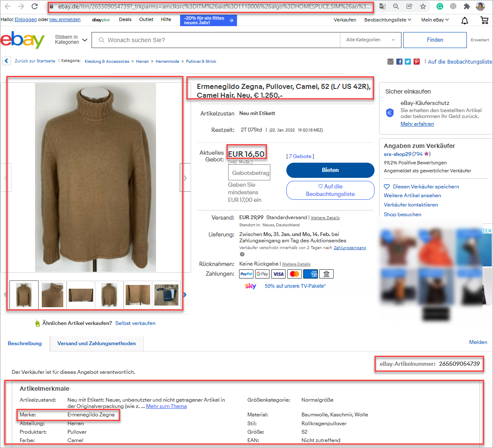Open the Verkaufen header link

[x=345, y=20]
